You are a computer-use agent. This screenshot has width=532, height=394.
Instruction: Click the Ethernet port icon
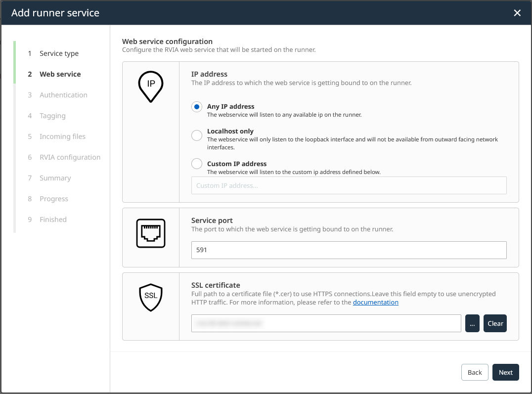pyautogui.click(x=150, y=233)
